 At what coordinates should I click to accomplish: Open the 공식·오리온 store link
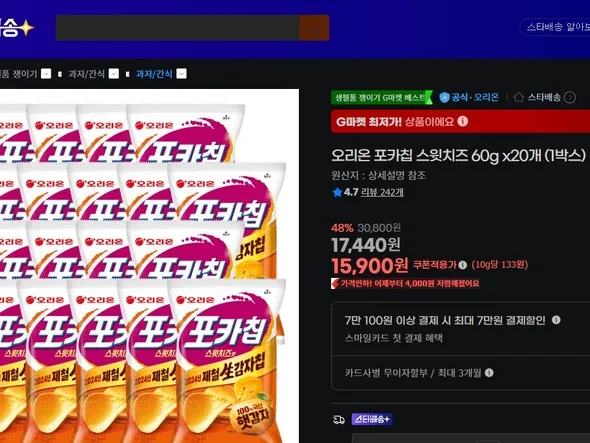tap(475, 97)
